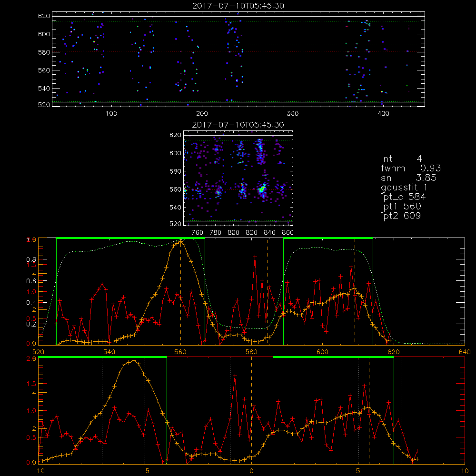Viewport: 476px width, 476px height.
Task: Click x-axis label 0 on bottom plot
Action: 251,471
